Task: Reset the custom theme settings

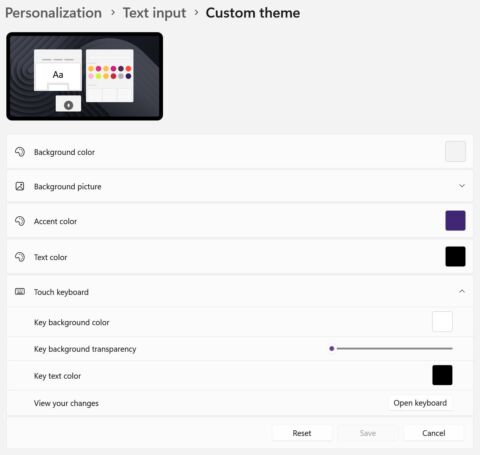Action: pos(302,433)
